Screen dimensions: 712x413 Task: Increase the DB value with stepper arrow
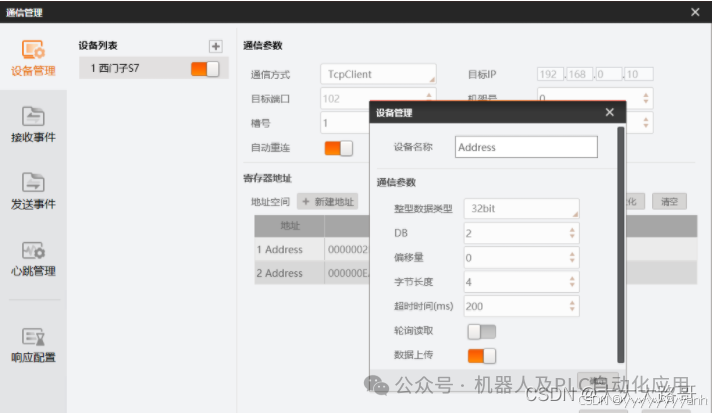pyautogui.click(x=572, y=230)
